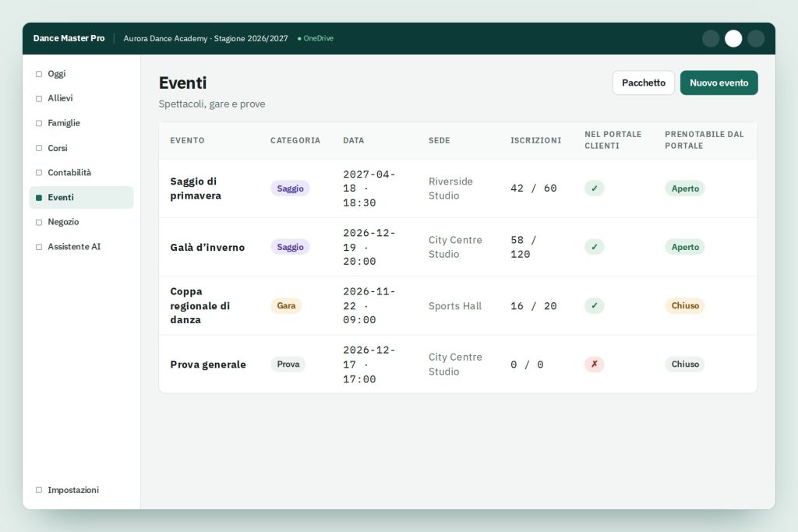Click the filled square icon beside Eventi
Viewport: 798px width, 532px height.
[x=39, y=197]
